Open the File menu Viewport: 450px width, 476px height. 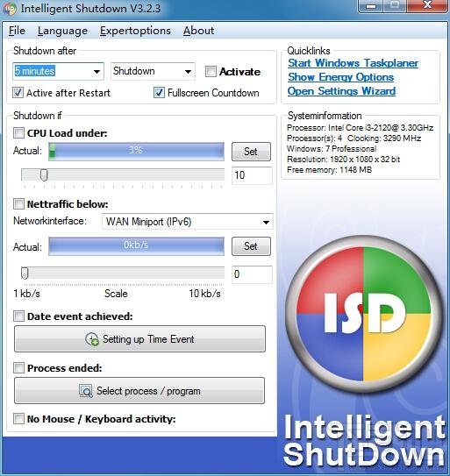(17, 31)
